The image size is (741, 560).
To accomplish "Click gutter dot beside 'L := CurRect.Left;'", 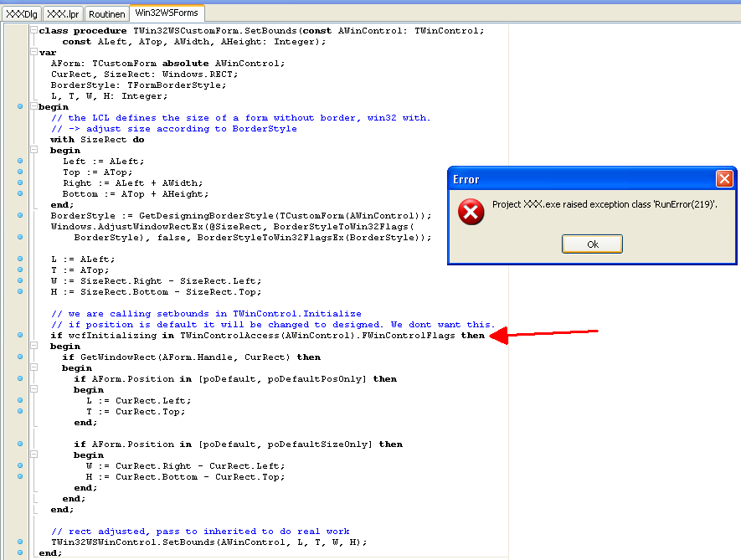I will tap(20, 401).
